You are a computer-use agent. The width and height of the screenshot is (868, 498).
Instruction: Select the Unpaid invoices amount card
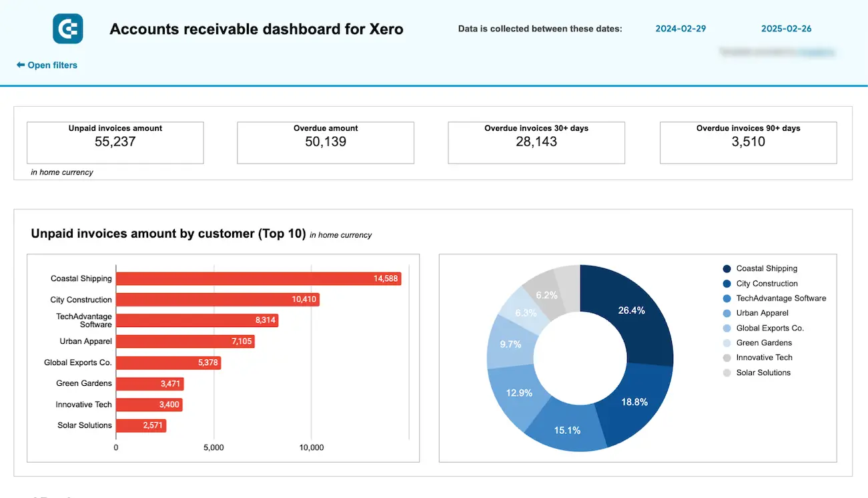pyautogui.click(x=115, y=142)
